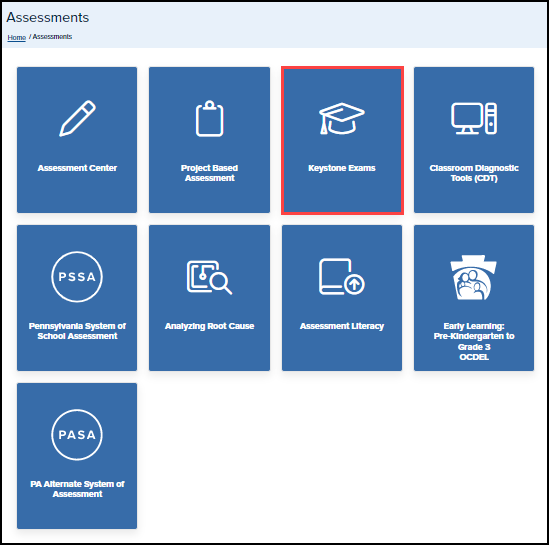This screenshot has width=549, height=545.
Task: Open Analyzing Root Cause label
Action: point(209,326)
